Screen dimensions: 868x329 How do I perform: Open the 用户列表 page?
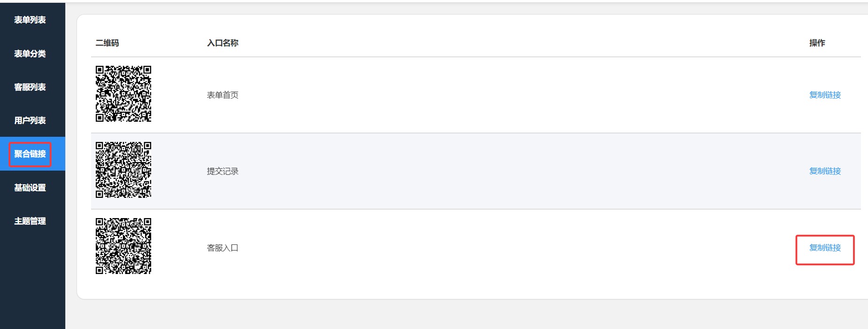[x=30, y=120]
